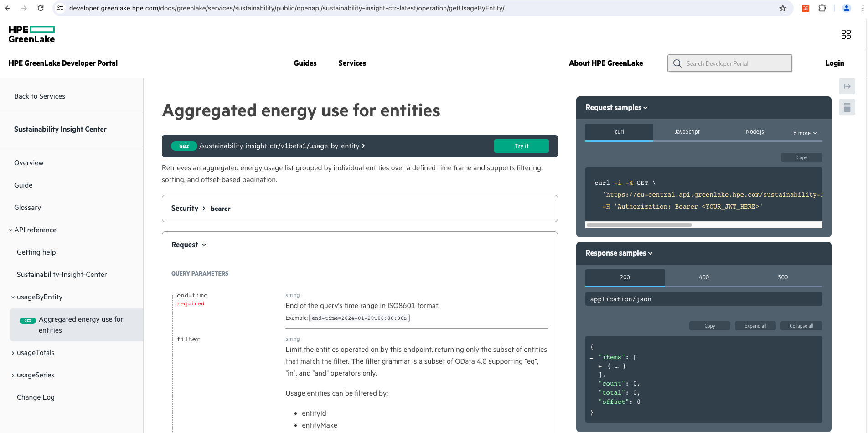
Task: Select the 200 response tab
Action: click(625, 277)
